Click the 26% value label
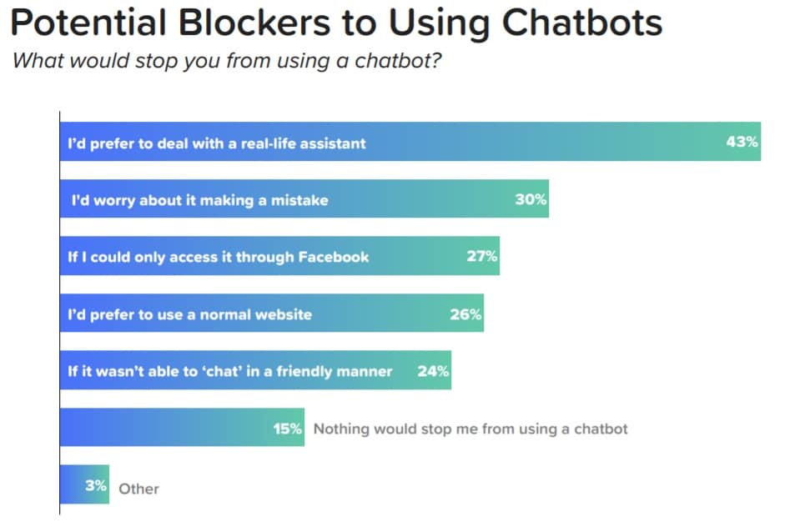785x532 pixels. (465, 314)
